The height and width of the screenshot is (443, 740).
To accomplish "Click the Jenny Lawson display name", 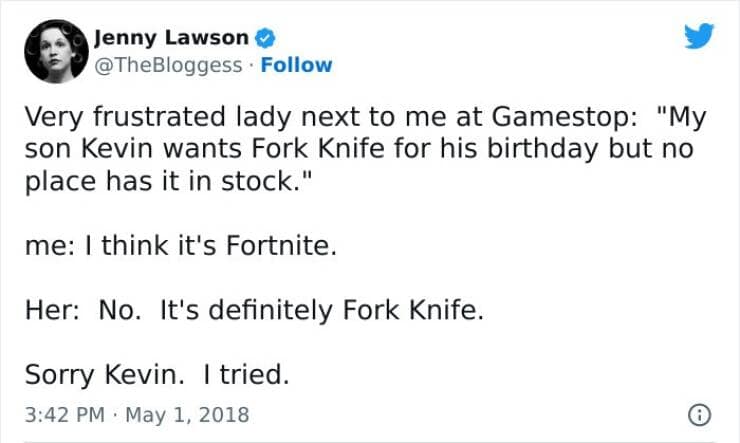I will (170, 38).
